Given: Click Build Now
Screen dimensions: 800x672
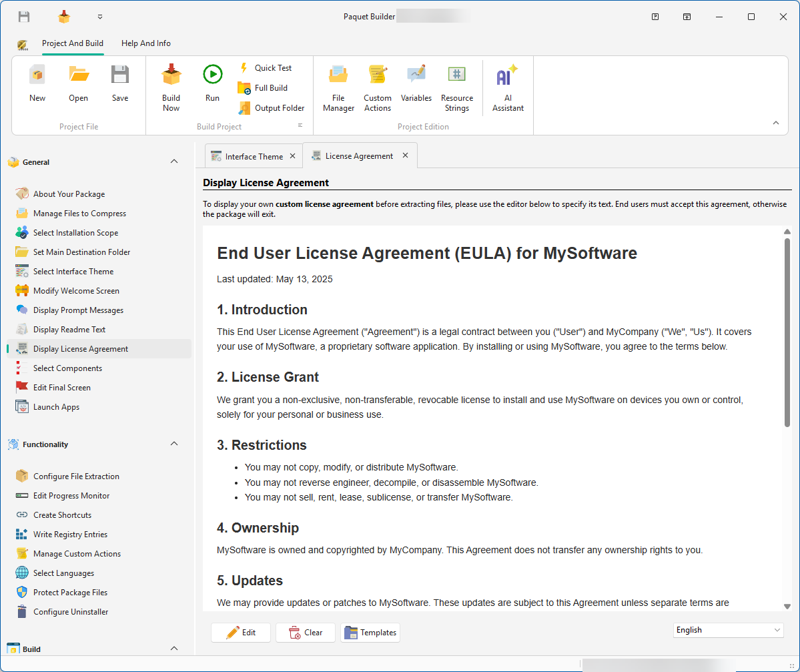Looking at the screenshot, I should [171, 87].
